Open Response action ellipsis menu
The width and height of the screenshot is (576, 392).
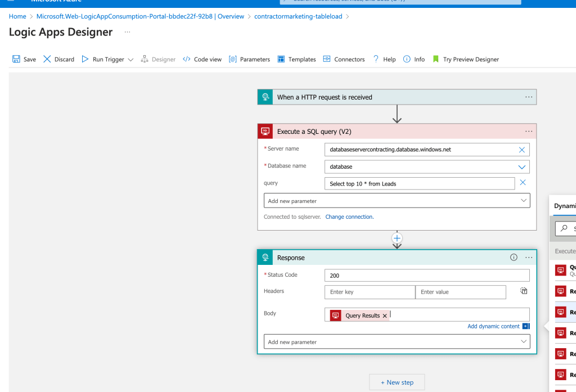(x=529, y=258)
